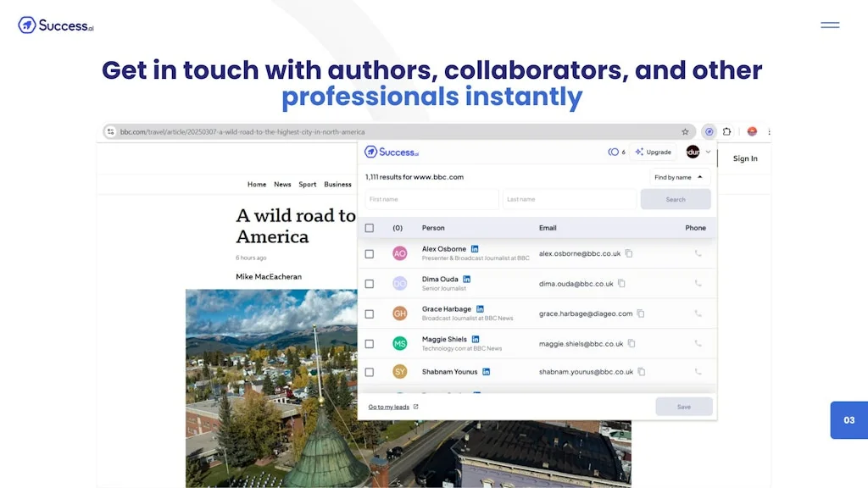Image resolution: width=868 pixels, height=488 pixels.
Task: Check the select-all checkbox in the header row
Action: (370, 227)
